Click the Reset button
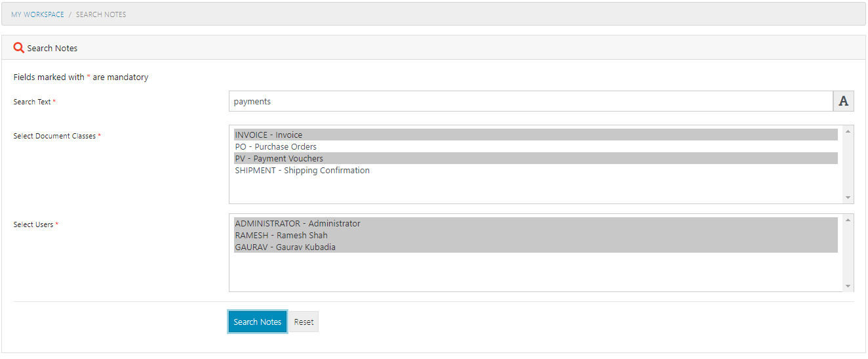The image size is (868, 359). point(304,322)
